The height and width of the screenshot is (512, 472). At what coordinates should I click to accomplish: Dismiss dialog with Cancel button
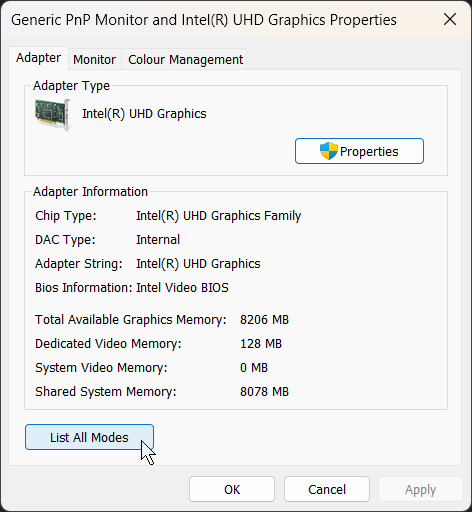tap(327, 489)
